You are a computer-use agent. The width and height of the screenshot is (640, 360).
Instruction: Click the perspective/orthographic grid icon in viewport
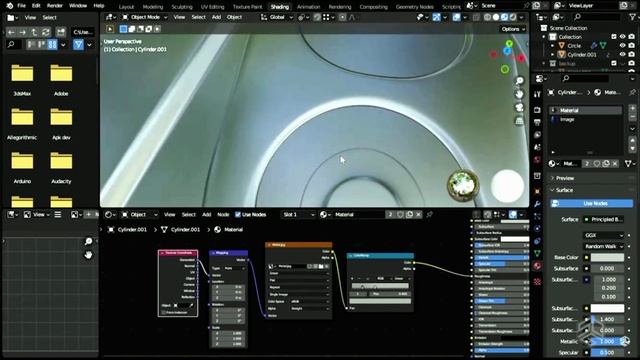tap(519, 121)
